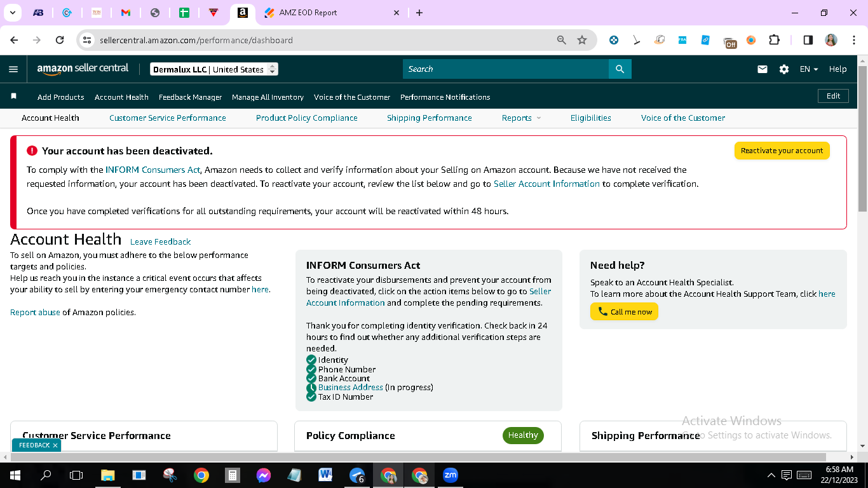
Task: Select the Customer Service Performance tab
Action: click(168, 118)
